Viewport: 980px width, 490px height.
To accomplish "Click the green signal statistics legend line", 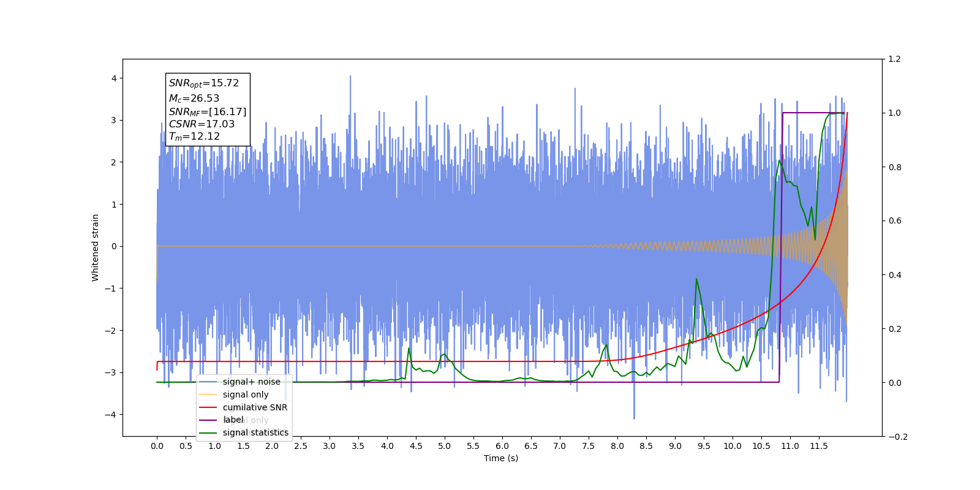I will coord(208,432).
